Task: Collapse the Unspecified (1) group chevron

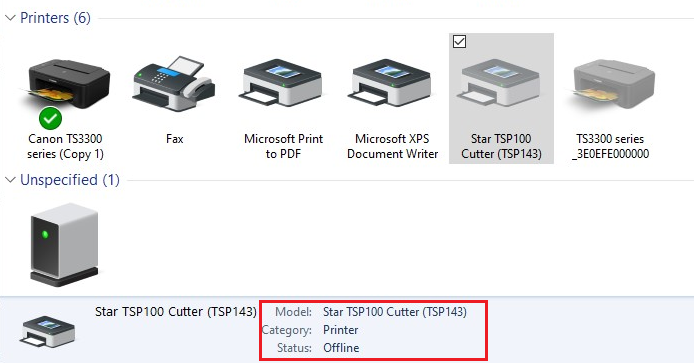Action: [10, 180]
